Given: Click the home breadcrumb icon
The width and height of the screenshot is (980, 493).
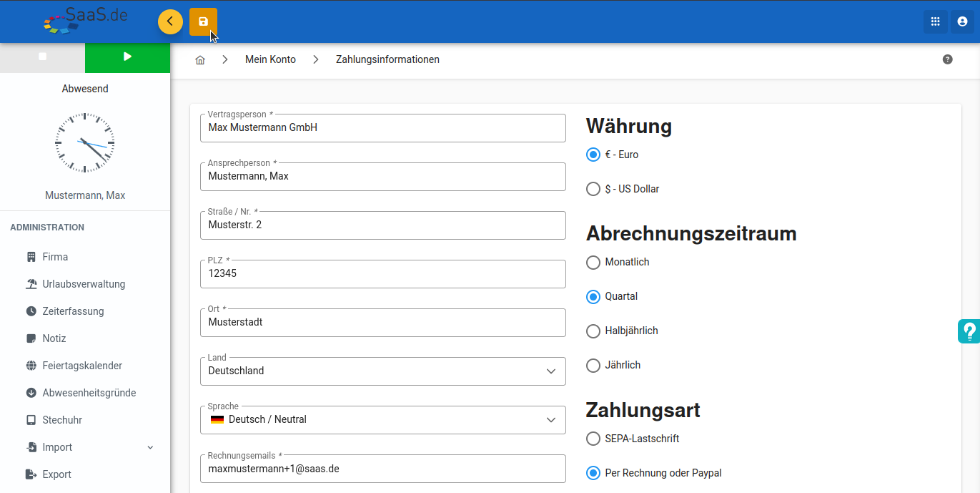Looking at the screenshot, I should point(200,60).
